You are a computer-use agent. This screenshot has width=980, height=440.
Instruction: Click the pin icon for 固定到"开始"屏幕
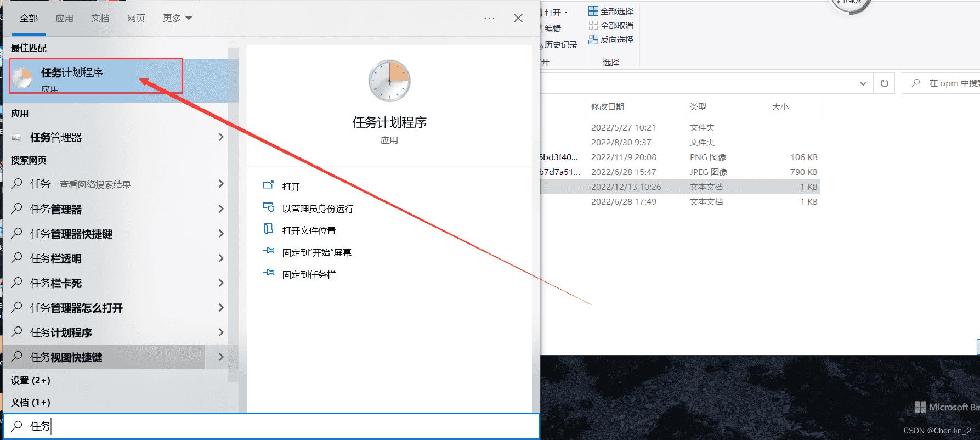click(x=269, y=251)
